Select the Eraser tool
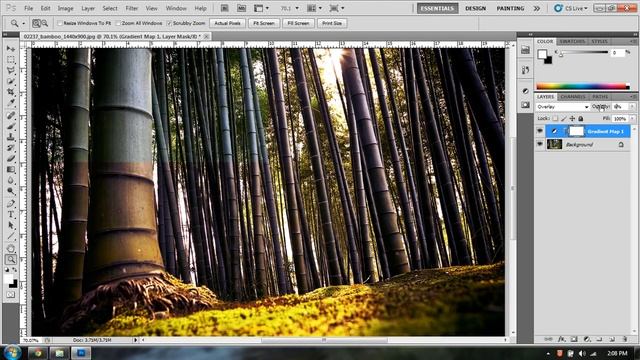640x360 pixels. 11,159
